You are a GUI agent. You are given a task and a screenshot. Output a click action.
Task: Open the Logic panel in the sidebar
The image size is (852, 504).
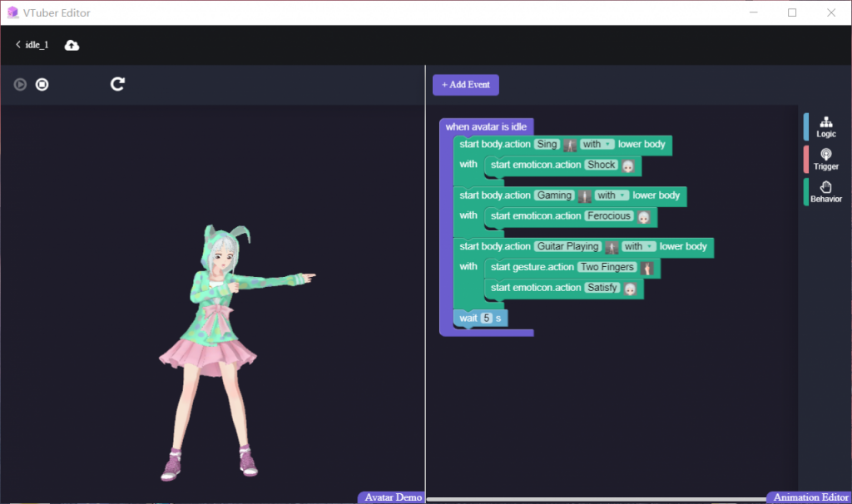point(825,126)
